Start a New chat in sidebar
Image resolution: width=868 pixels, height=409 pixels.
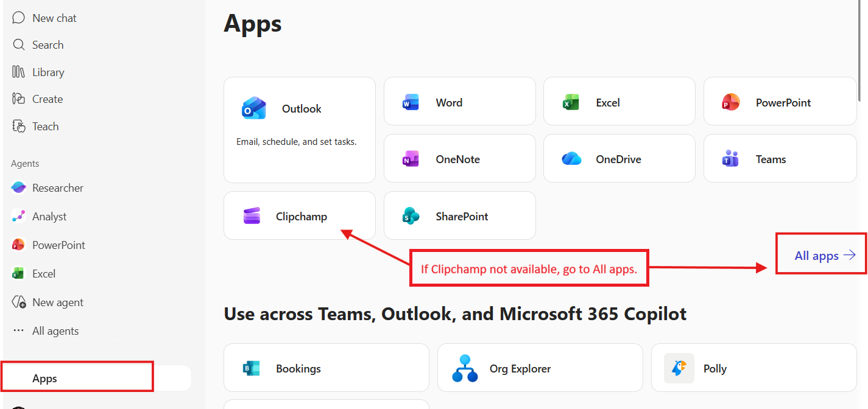(x=54, y=18)
